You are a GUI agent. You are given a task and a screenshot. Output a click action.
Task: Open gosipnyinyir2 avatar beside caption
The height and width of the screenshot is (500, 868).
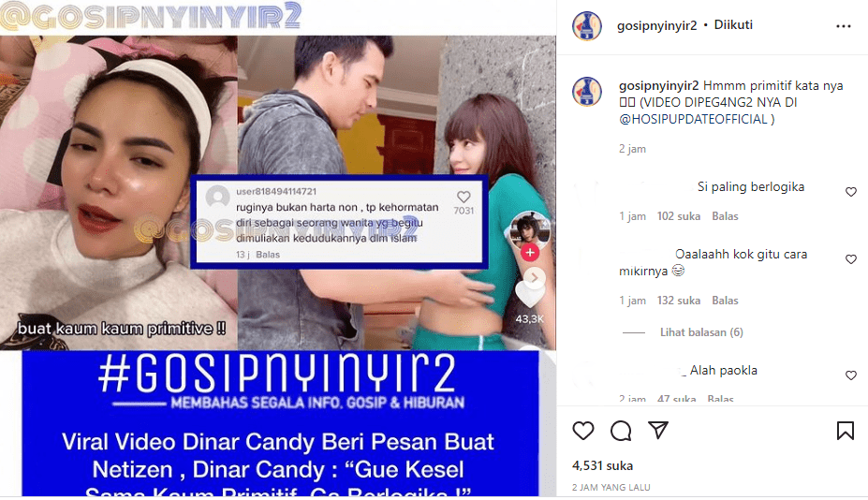point(587,92)
